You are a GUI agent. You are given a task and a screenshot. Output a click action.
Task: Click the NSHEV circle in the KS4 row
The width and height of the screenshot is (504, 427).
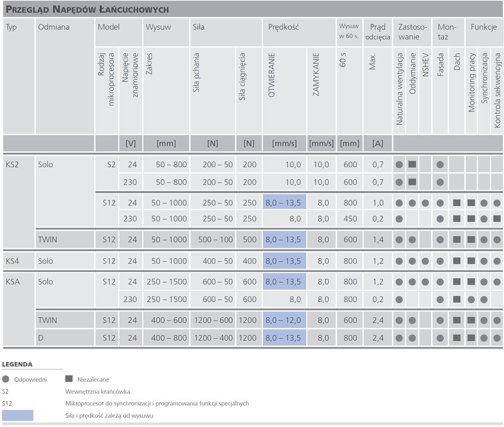pyautogui.click(x=424, y=262)
